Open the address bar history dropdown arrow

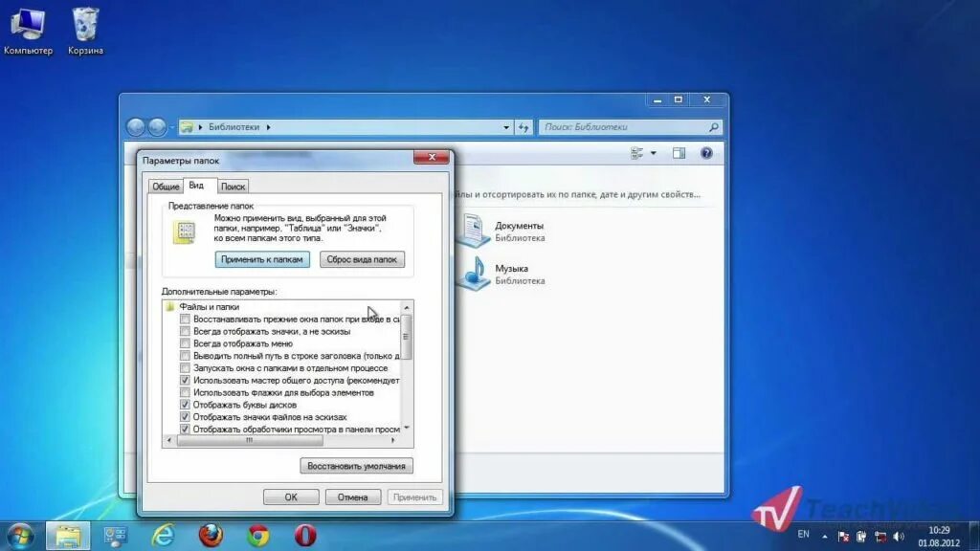pos(506,127)
